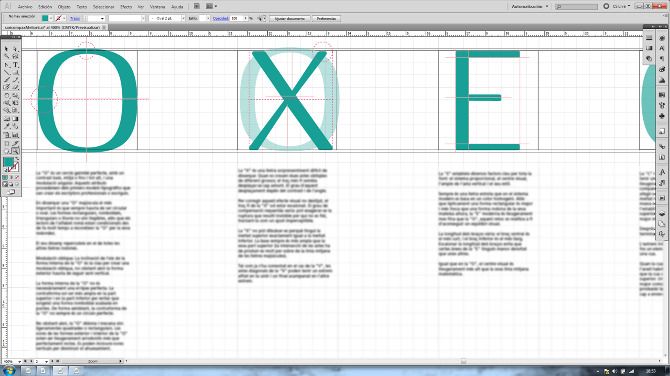This screenshot has width=670, height=376.
Task: Open the Seleccionar menu
Action: tap(103, 7)
